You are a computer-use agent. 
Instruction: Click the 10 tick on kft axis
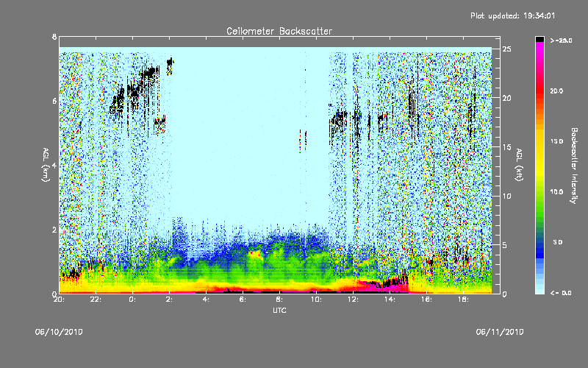pos(506,196)
